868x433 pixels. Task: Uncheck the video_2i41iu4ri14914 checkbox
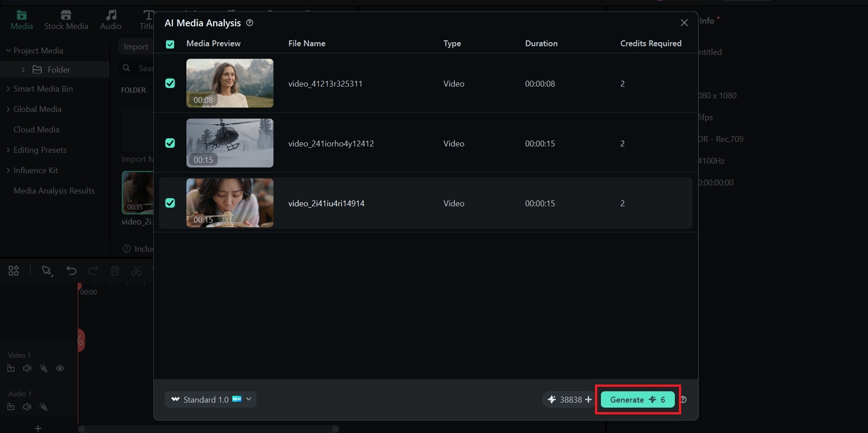click(170, 203)
